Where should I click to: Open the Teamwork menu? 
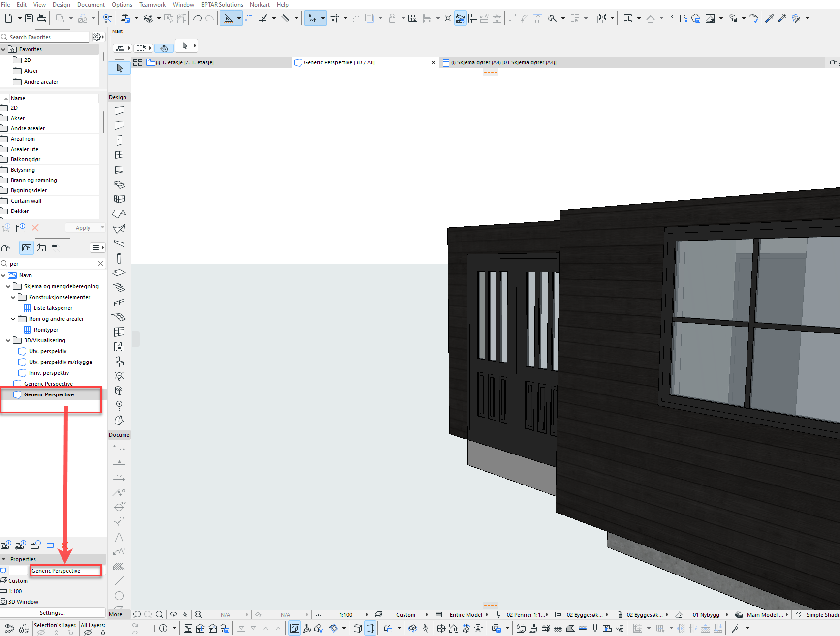pos(152,5)
